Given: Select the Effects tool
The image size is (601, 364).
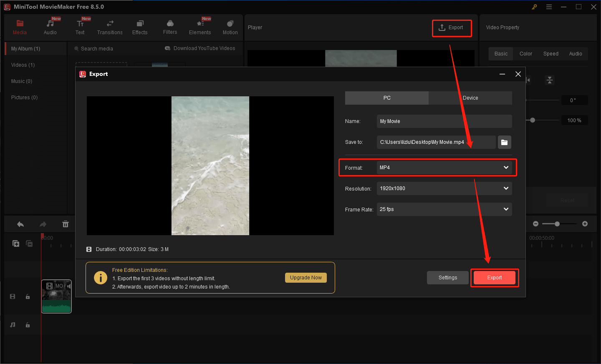Looking at the screenshot, I should 140,27.
